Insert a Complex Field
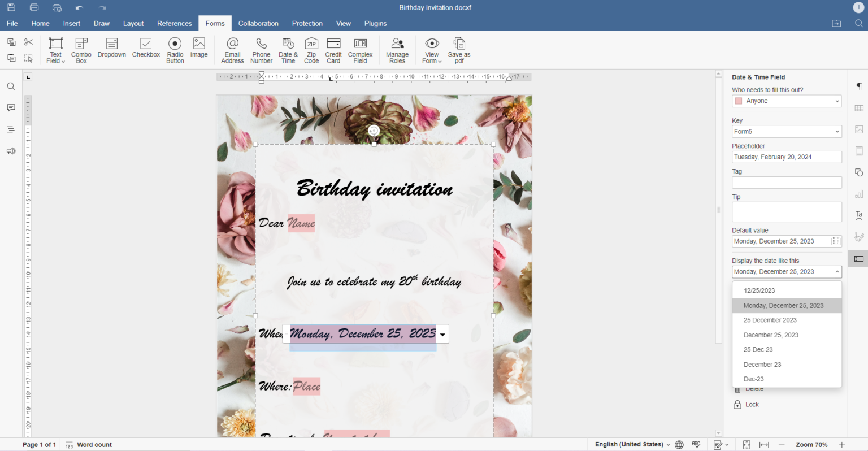This screenshot has width=868, height=451. click(x=360, y=50)
